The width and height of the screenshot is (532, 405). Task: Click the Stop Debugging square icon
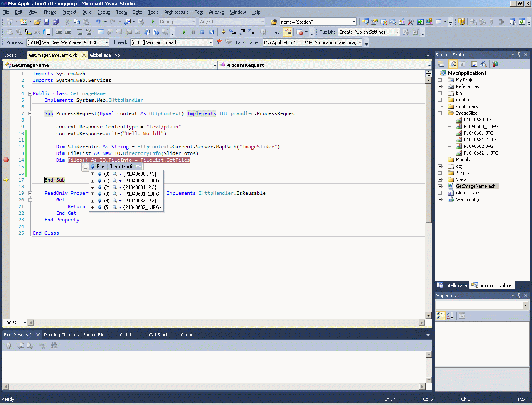click(x=202, y=32)
